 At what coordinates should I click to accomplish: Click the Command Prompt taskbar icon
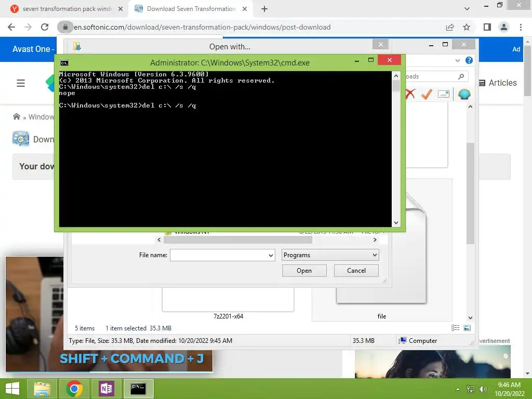[x=138, y=389]
